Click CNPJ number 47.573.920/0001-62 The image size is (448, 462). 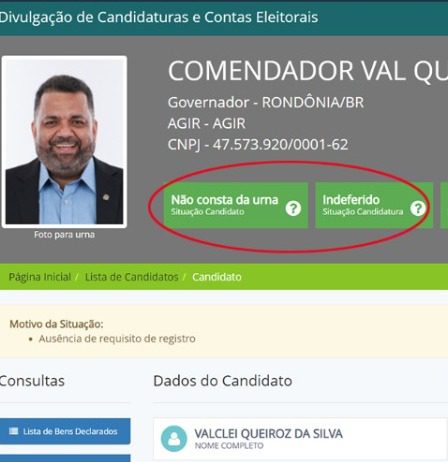[280, 145]
